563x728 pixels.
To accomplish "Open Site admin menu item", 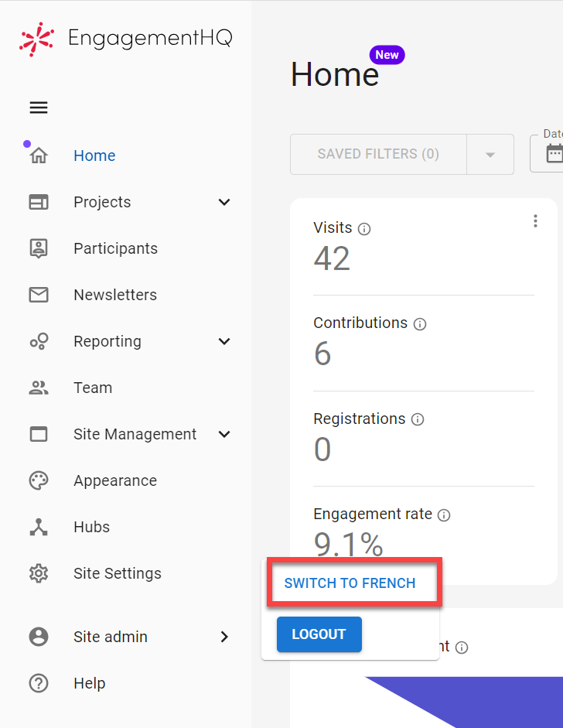I will click(x=111, y=637).
